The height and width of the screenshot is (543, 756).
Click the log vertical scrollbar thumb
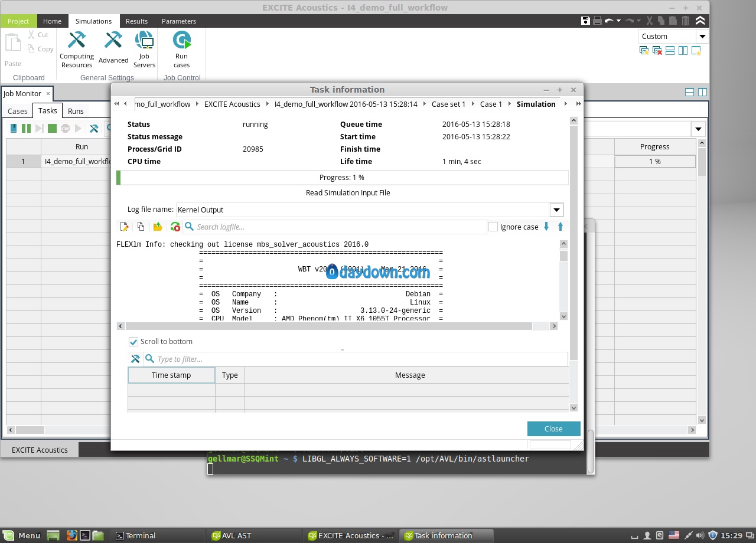tap(563, 256)
